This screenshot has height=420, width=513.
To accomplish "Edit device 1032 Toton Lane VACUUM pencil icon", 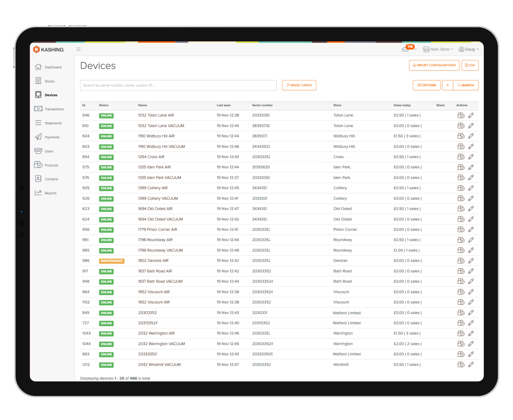I will [x=471, y=126].
